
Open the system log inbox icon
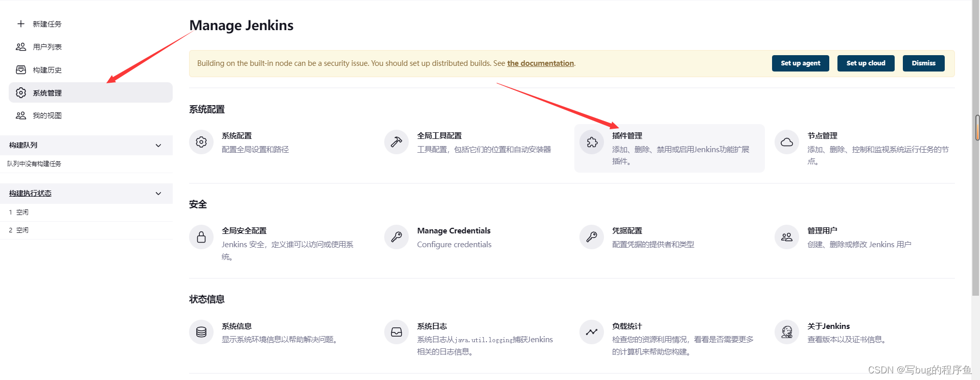pos(396,332)
